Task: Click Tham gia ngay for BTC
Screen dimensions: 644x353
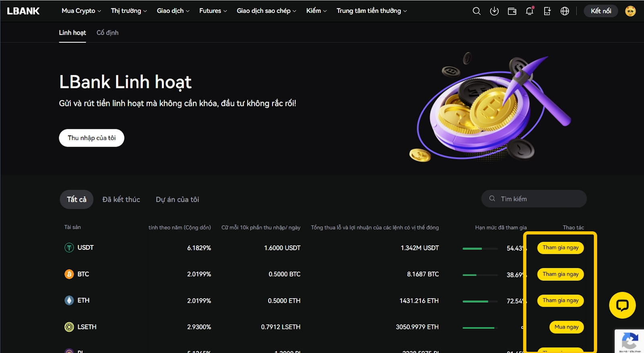Action: point(560,274)
